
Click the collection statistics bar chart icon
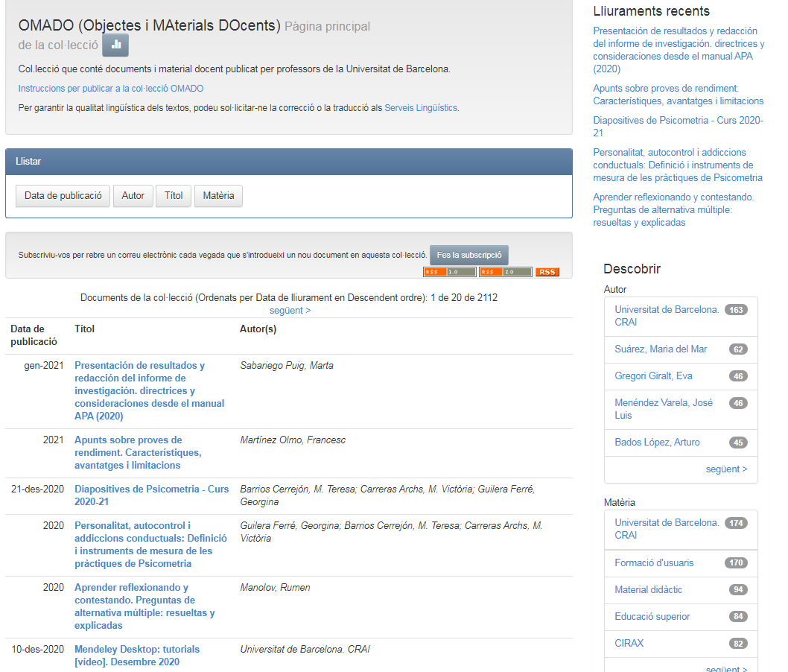click(115, 45)
